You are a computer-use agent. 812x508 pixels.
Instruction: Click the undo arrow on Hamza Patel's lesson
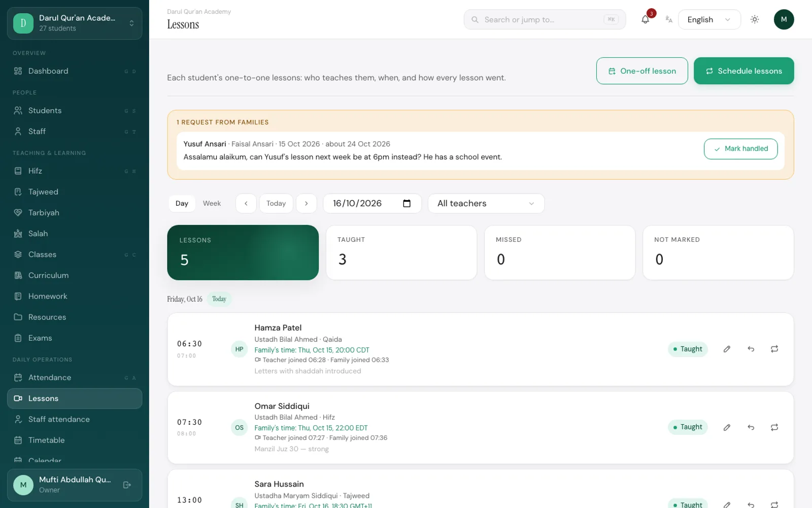751,349
